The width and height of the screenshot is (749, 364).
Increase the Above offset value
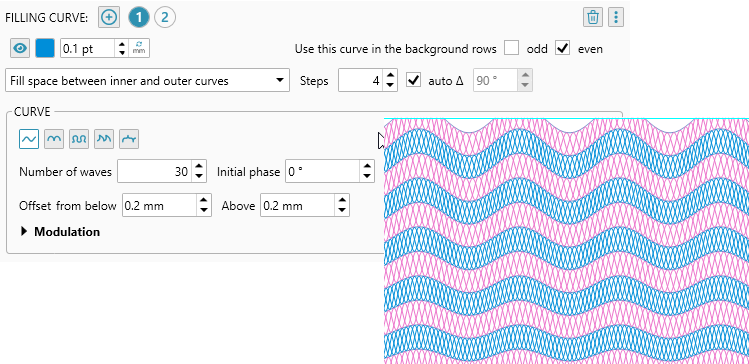pos(342,201)
